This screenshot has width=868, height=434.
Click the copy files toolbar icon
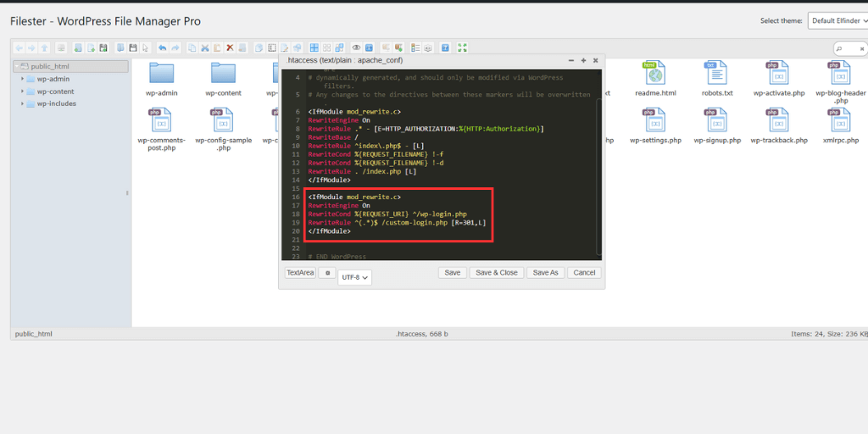pos(192,47)
